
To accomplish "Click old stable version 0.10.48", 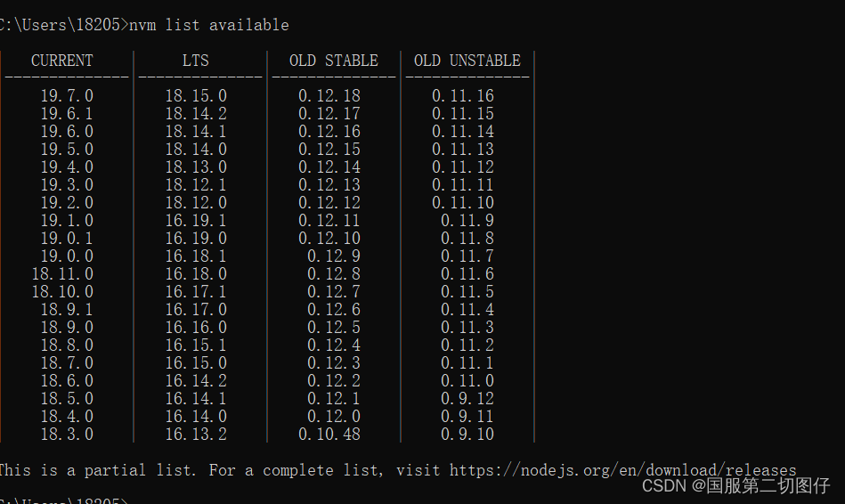I will 329,434.
